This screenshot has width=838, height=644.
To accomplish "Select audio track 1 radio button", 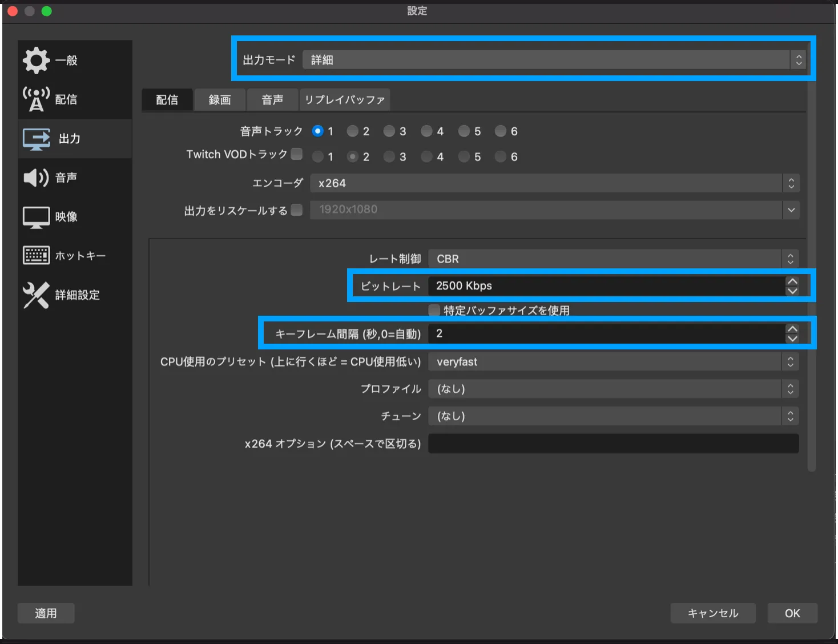I will click(318, 131).
